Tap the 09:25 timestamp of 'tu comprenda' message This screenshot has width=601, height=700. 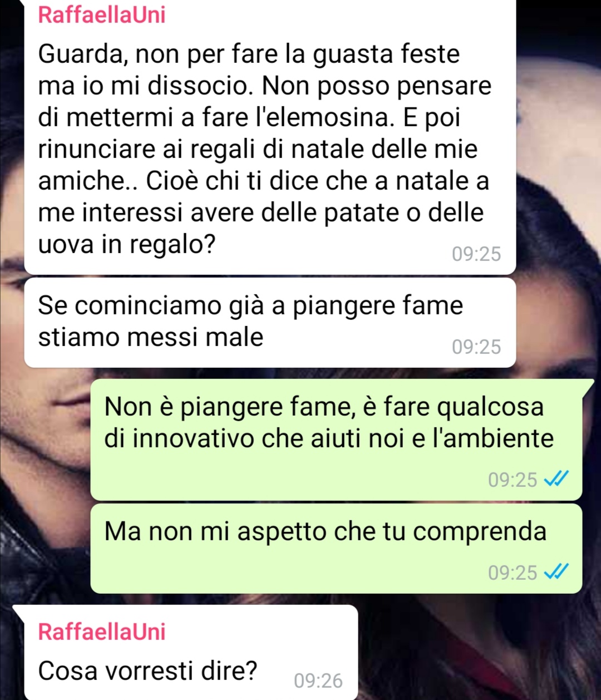[x=513, y=572]
